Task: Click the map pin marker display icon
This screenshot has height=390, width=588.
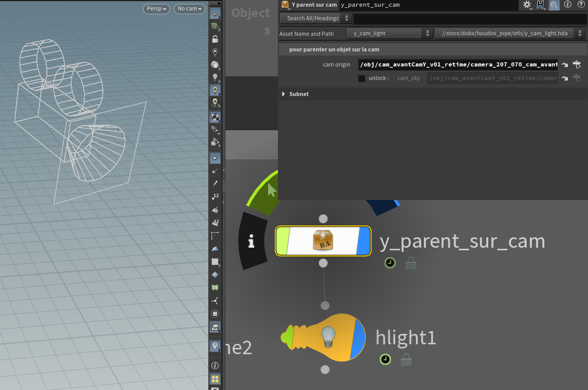Action: 215,346
